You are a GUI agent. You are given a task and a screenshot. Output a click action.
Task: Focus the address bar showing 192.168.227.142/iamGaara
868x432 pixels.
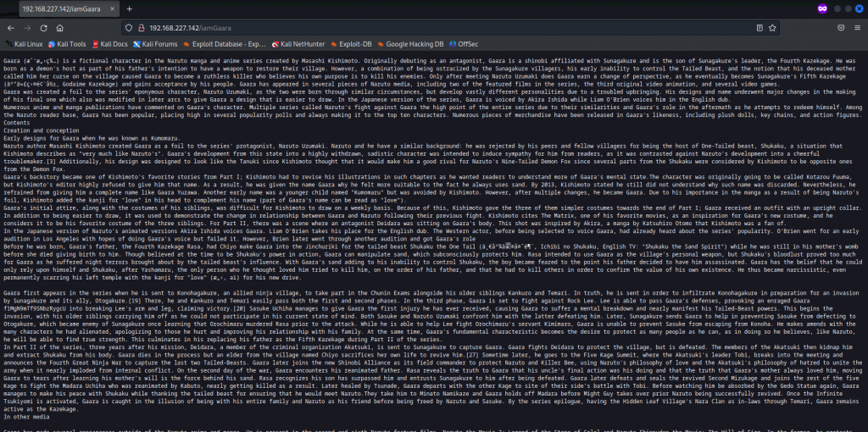tap(451, 28)
